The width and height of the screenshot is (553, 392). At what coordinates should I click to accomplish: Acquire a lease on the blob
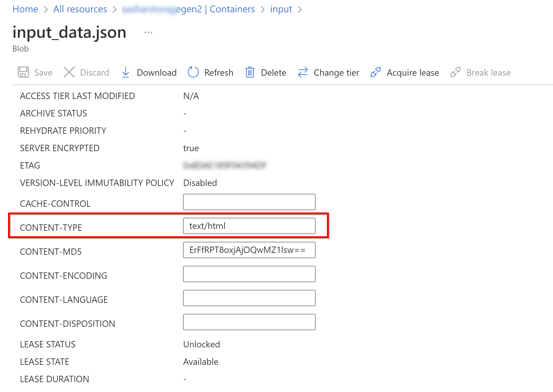[405, 72]
